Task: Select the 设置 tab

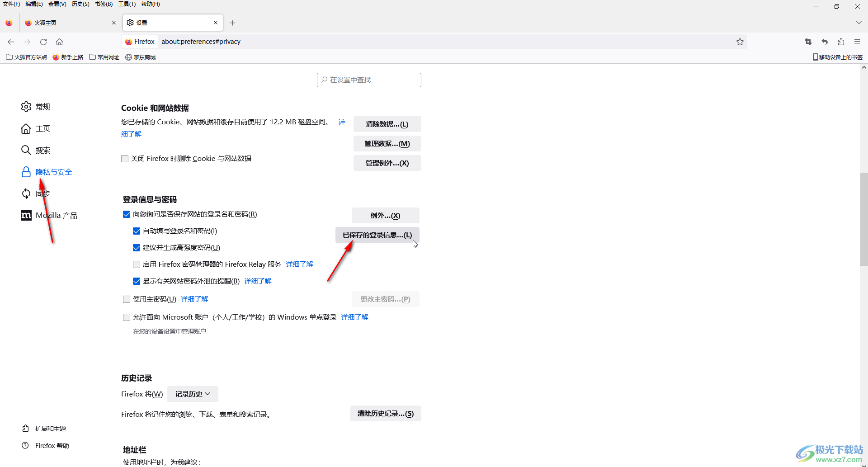Action: click(173, 23)
